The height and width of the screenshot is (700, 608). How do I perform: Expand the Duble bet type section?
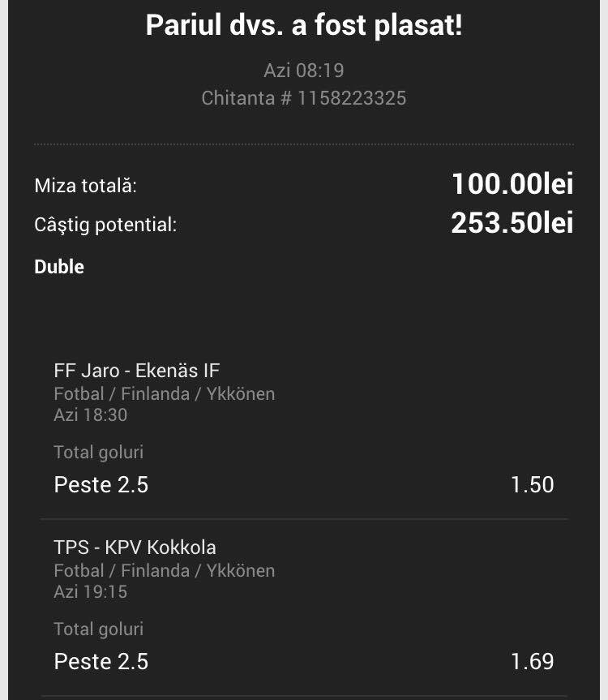[59, 267]
